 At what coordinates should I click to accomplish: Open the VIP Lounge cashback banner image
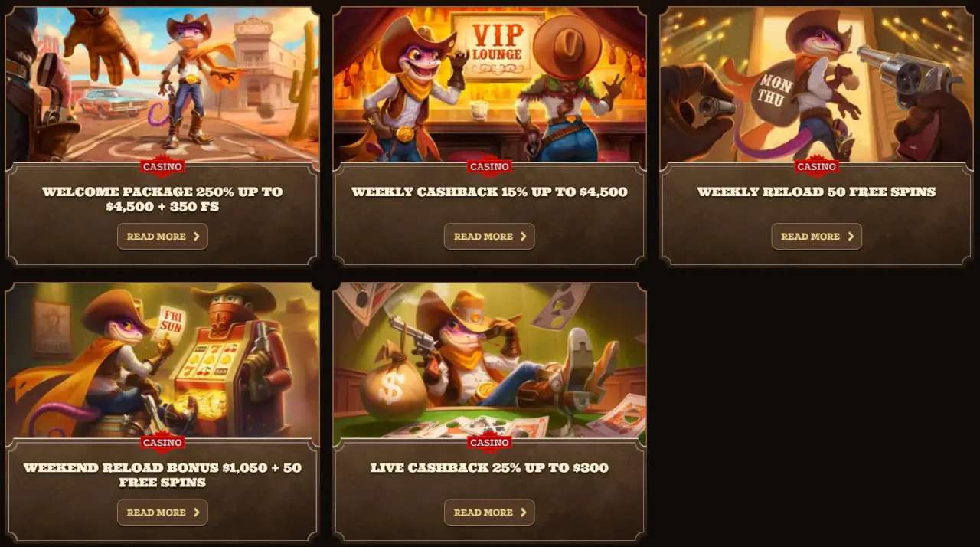489,85
